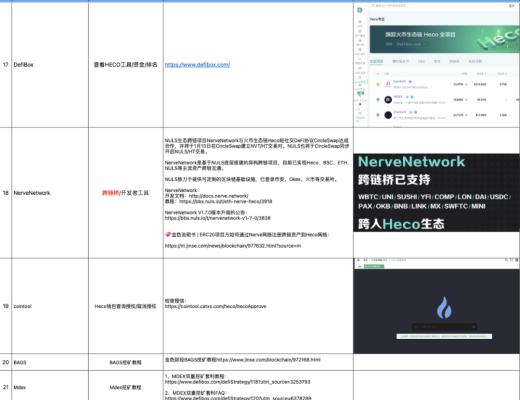Screen dimensions: 520x400
Task: Open the defibox defiStrategy/118 MDEX tutorial URL
Action: pyautogui.click(x=237, y=382)
